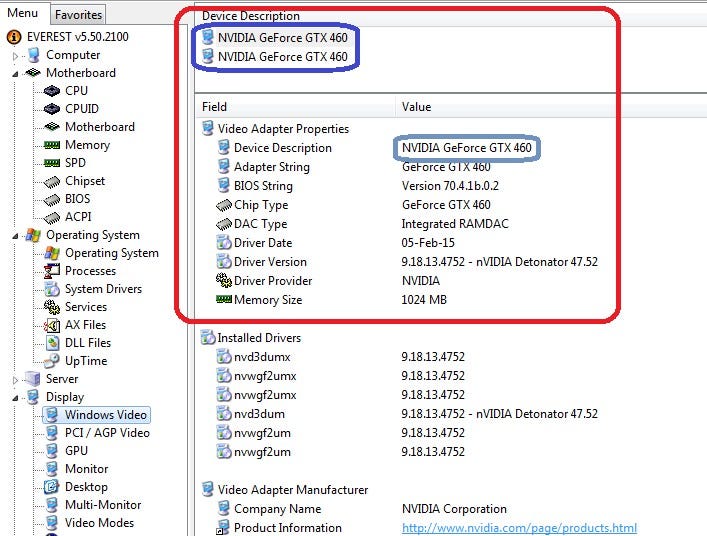Click Version 70.4.1b.0.2 BIOS value
Image resolution: width=707 pixels, height=536 pixels.
click(450, 186)
